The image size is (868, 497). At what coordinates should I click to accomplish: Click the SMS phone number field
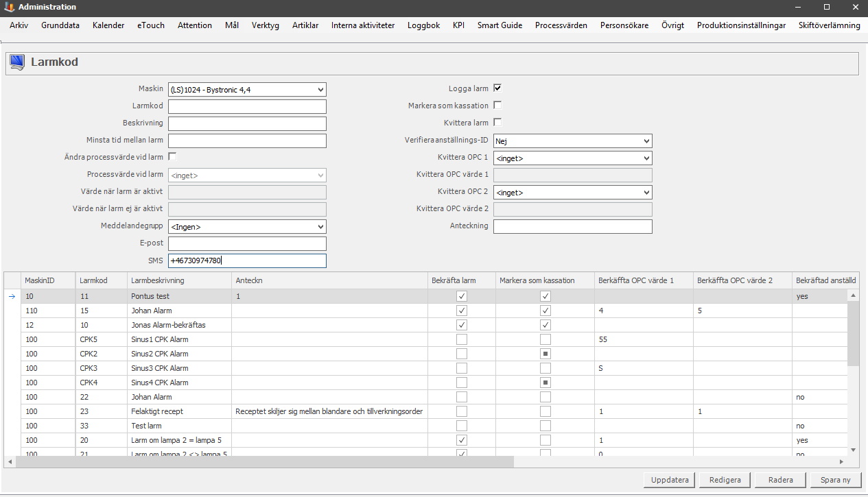(x=247, y=260)
